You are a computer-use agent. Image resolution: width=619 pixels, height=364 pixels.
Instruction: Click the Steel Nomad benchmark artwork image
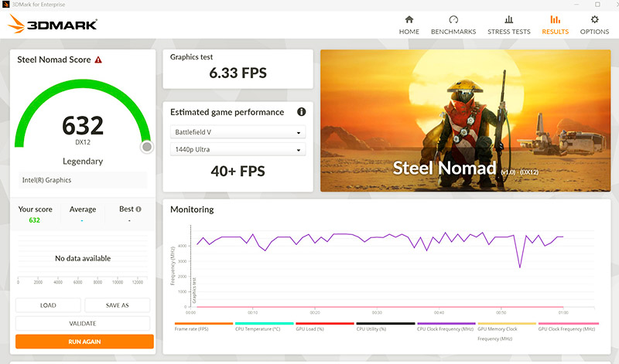(x=463, y=121)
